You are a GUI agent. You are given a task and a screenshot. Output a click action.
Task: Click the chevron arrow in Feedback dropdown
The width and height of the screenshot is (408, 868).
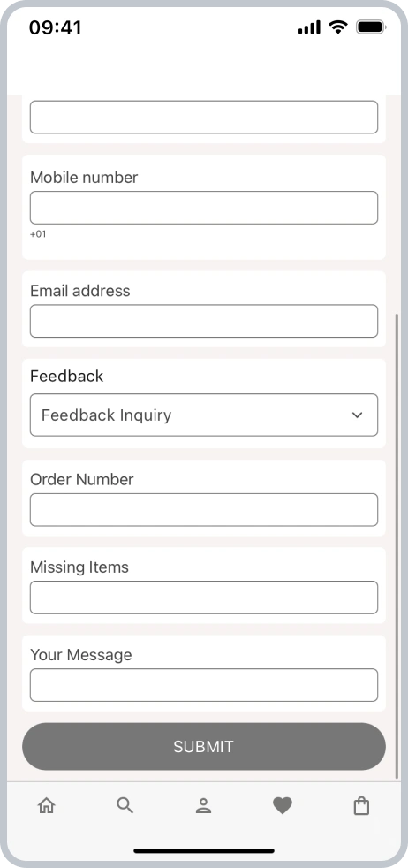tap(357, 415)
